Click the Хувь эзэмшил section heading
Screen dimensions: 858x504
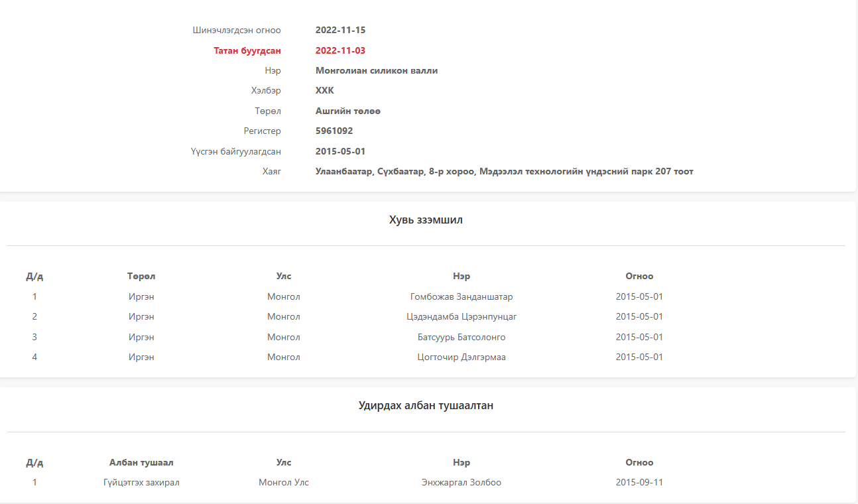click(426, 220)
